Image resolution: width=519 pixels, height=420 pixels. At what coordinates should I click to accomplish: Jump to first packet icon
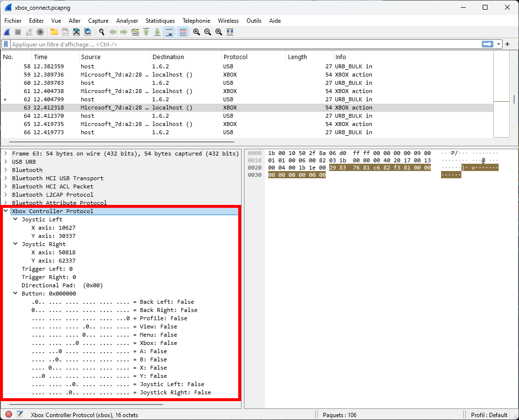146,32
